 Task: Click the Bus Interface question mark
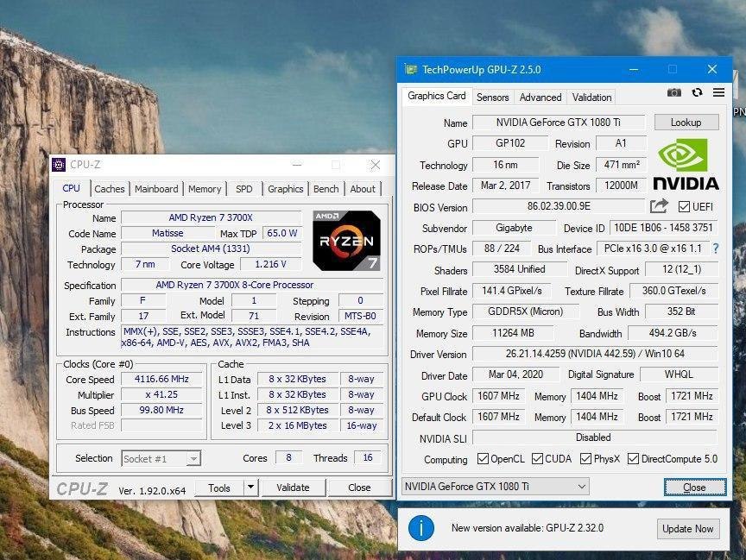716,249
